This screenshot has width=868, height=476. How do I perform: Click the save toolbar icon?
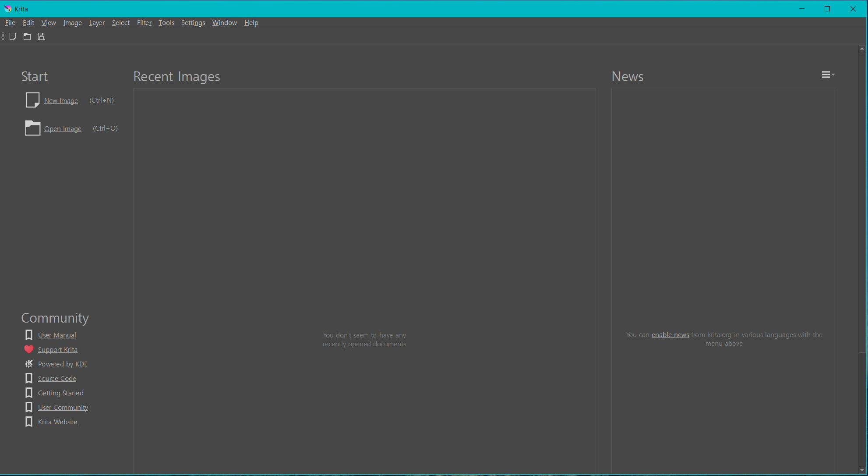[x=42, y=36]
